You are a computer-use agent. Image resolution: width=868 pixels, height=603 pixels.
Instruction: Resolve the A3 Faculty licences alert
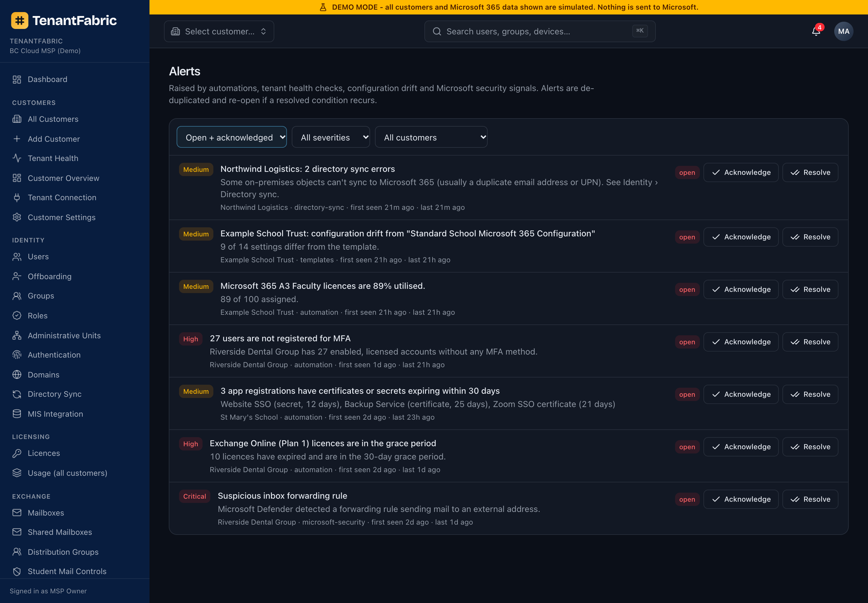[810, 289]
